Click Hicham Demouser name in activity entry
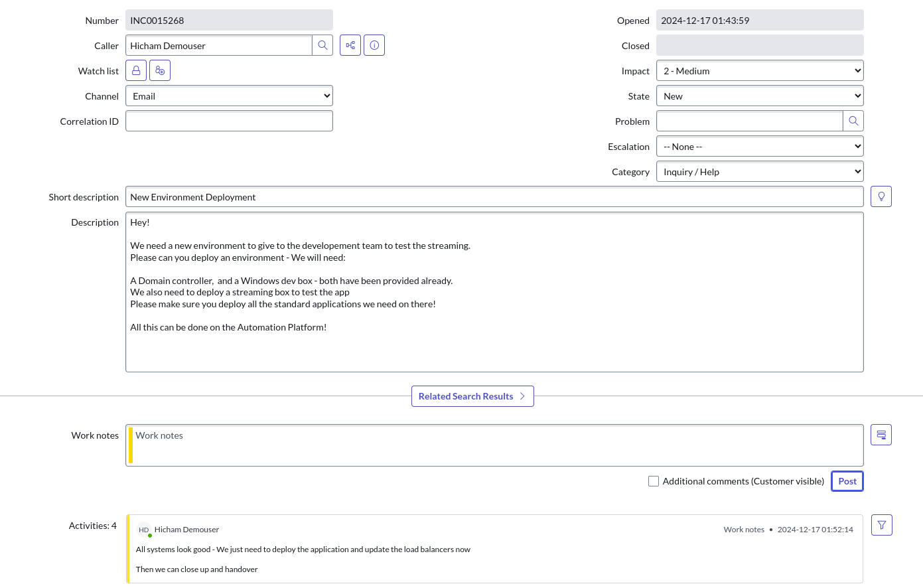Screen dimensions: 923x588 tap(186, 530)
